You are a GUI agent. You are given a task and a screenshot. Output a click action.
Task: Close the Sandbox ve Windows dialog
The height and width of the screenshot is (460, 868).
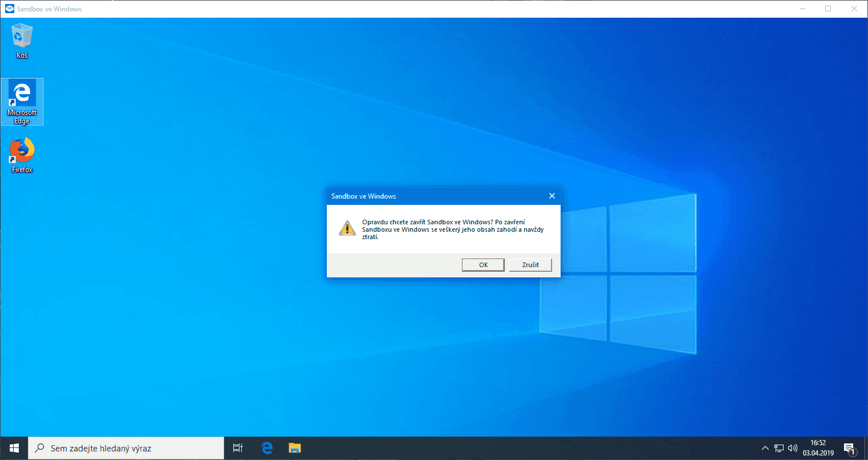click(551, 196)
